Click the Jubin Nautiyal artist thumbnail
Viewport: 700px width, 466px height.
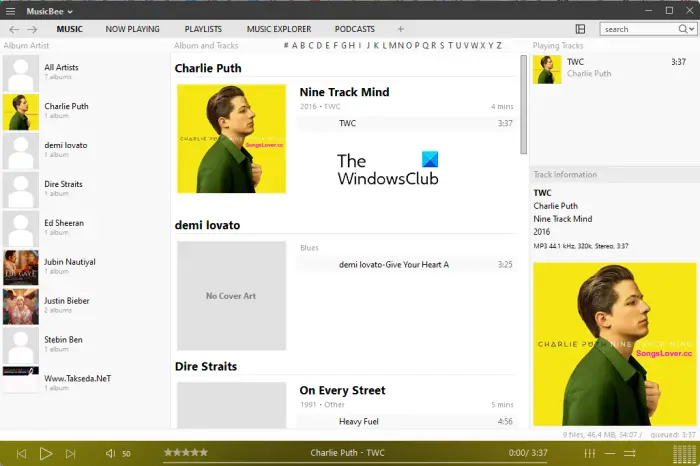21,267
